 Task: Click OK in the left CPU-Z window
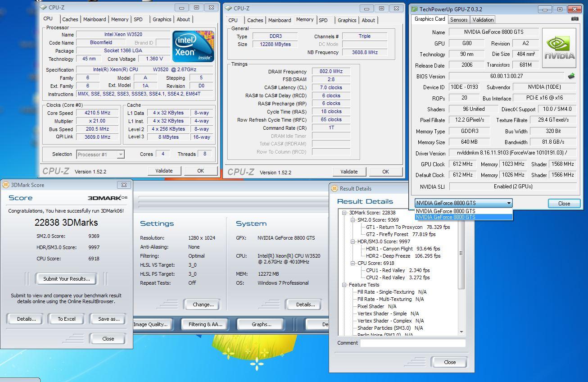click(x=200, y=171)
